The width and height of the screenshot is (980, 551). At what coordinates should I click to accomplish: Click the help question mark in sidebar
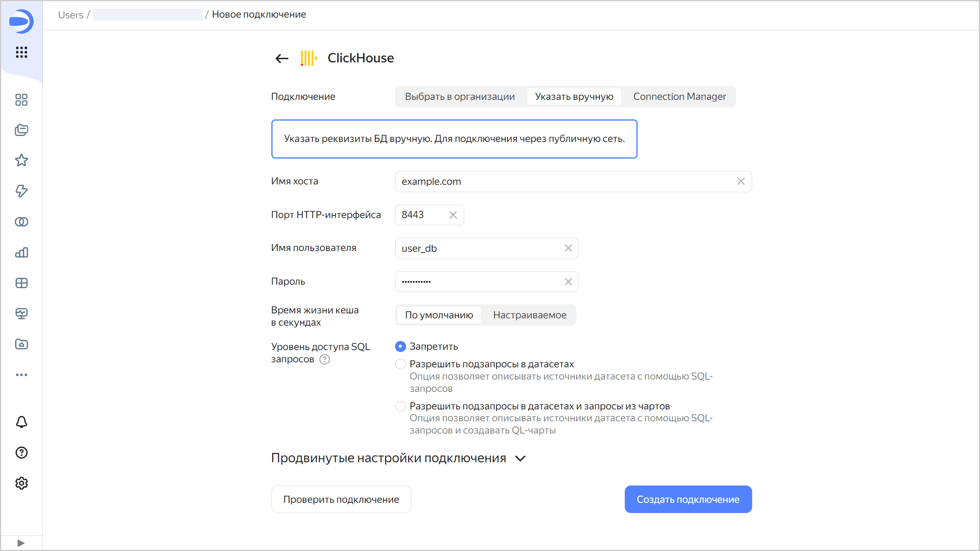tap(21, 453)
